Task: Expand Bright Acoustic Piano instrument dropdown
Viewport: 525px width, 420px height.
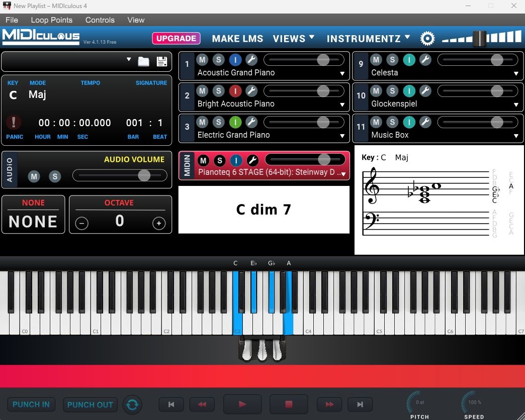Action: pos(342,104)
